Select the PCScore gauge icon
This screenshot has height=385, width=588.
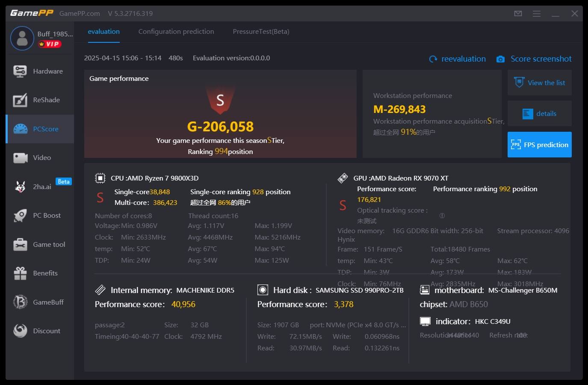[x=20, y=129]
